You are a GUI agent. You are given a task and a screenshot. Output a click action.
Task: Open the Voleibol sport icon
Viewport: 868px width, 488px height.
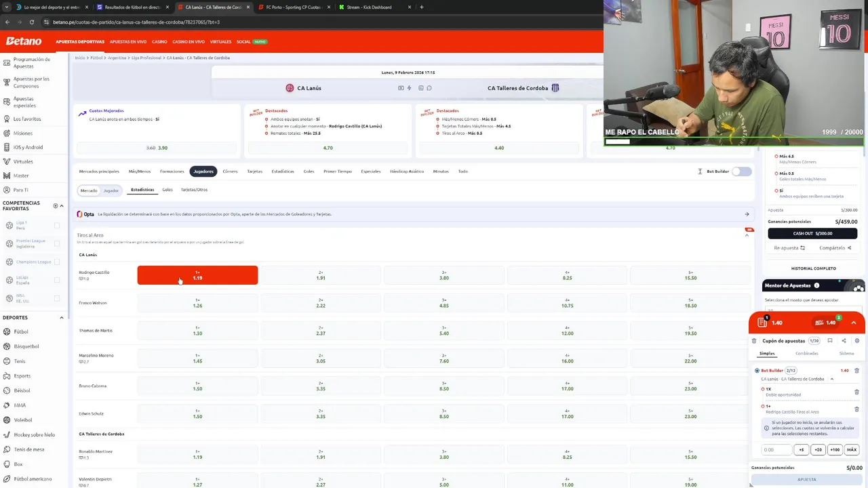point(7,420)
